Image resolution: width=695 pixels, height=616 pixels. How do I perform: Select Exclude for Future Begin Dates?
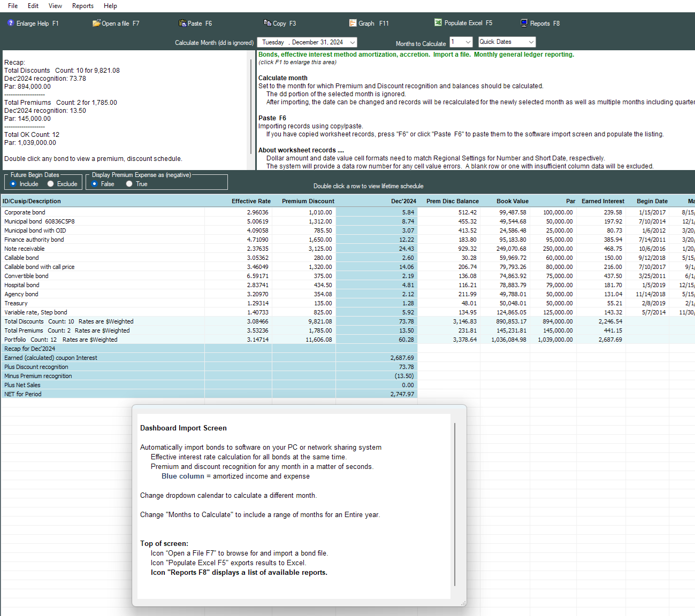click(51, 184)
